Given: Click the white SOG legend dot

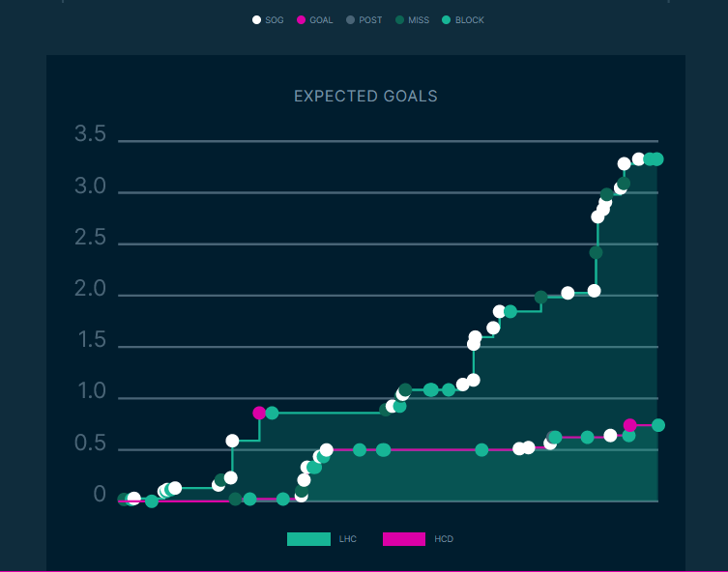Looking at the screenshot, I should pos(257,20).
